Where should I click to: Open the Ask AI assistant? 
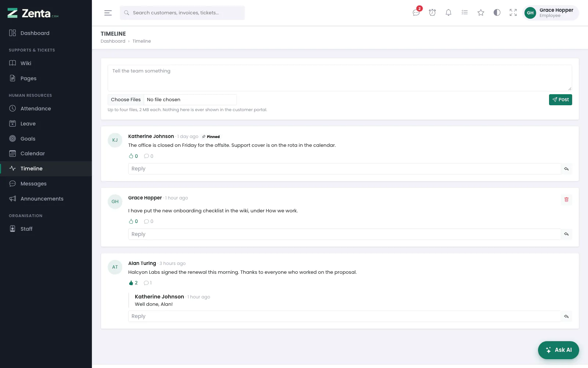(x=559, y=350)
